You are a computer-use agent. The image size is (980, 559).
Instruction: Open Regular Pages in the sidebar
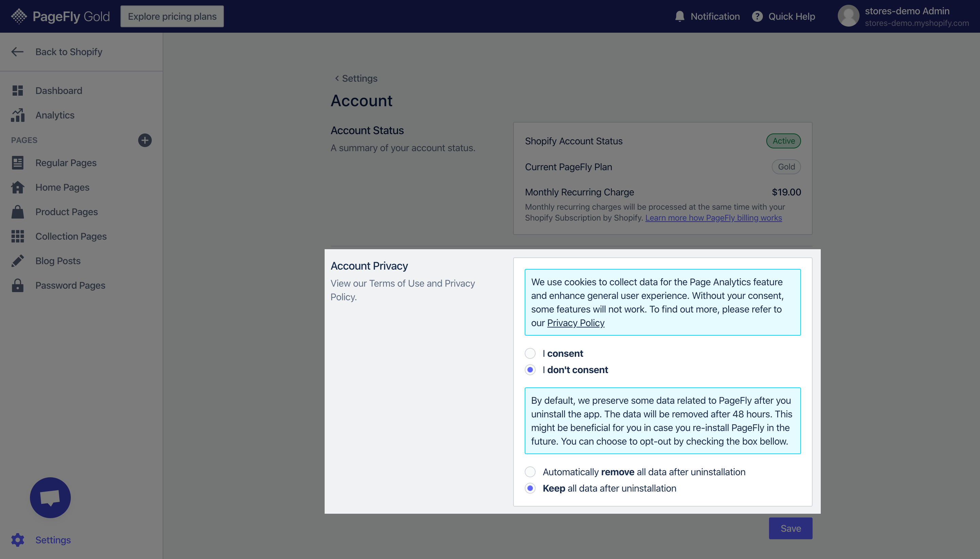point(66,163)
